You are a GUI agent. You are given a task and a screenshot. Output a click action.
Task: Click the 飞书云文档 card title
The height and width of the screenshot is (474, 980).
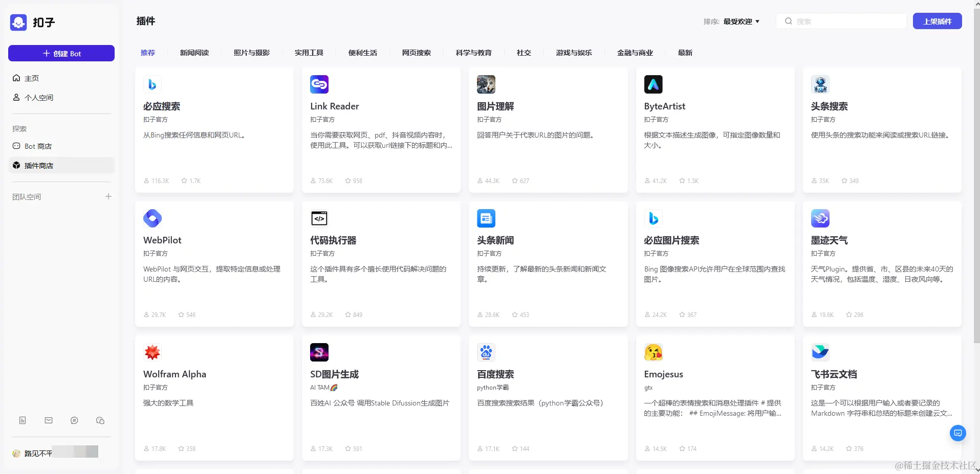[x=834, y=374]
